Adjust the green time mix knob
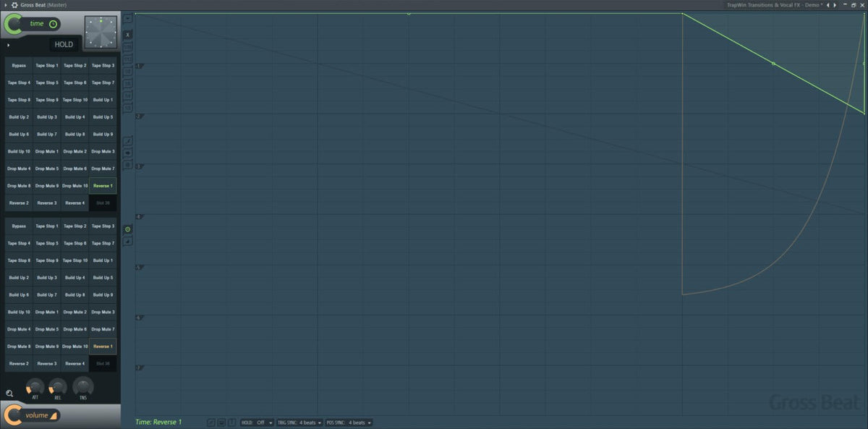Screen dimensions: 868x429 [x=13, y=24]
